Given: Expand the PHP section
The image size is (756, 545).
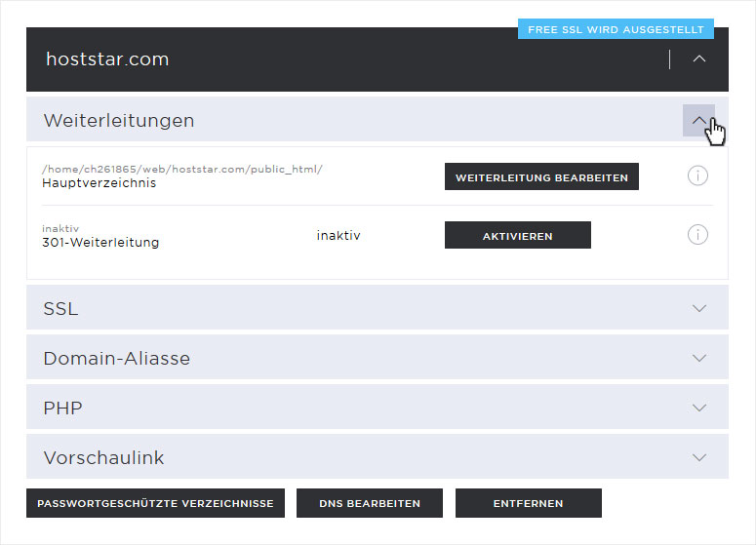Looking at the screenshot, I should pyautogui.click(x=699, y=408).
